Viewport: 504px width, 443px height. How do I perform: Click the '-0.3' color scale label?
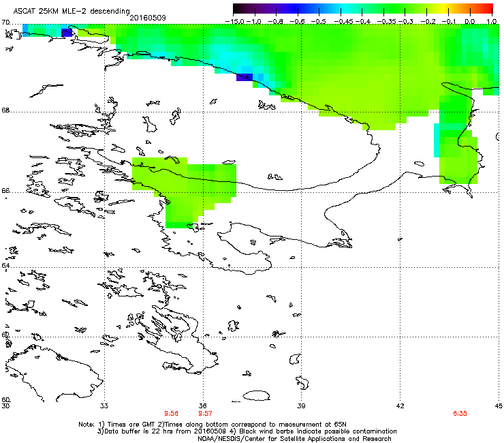click(406, 22)
